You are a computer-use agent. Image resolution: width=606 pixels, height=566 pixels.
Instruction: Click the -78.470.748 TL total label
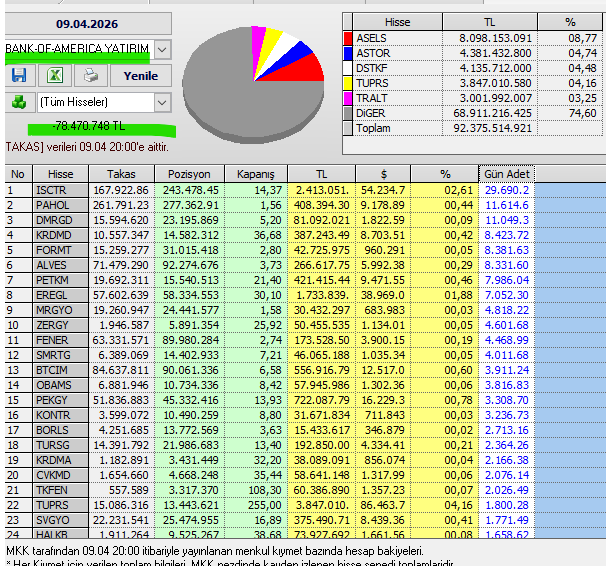(89, 126)
